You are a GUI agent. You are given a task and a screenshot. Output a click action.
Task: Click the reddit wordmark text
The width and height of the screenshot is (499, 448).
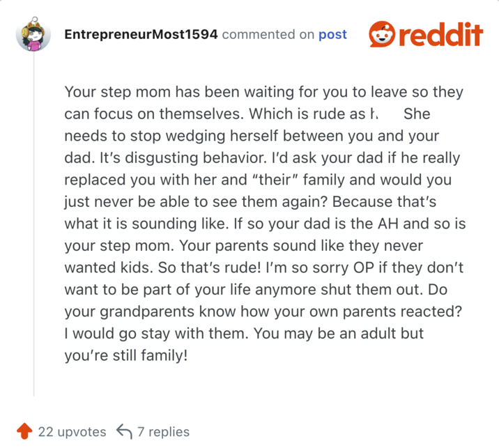[440, 34]
